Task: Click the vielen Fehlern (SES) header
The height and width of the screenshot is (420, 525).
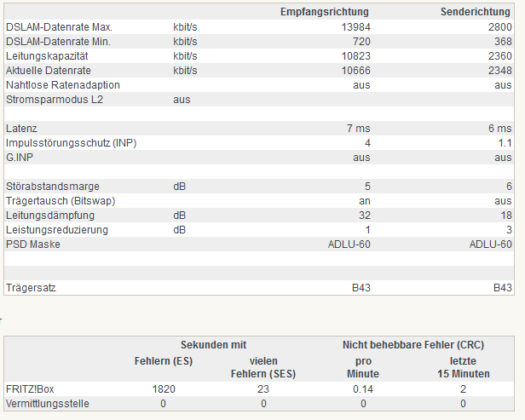Action: coord(263,367)
